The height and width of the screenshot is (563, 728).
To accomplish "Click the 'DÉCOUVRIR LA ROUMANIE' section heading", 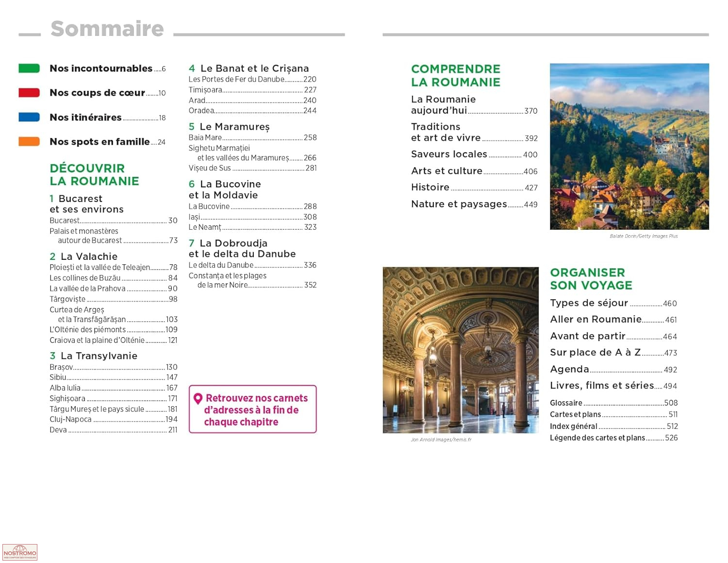I will [94, 175].
